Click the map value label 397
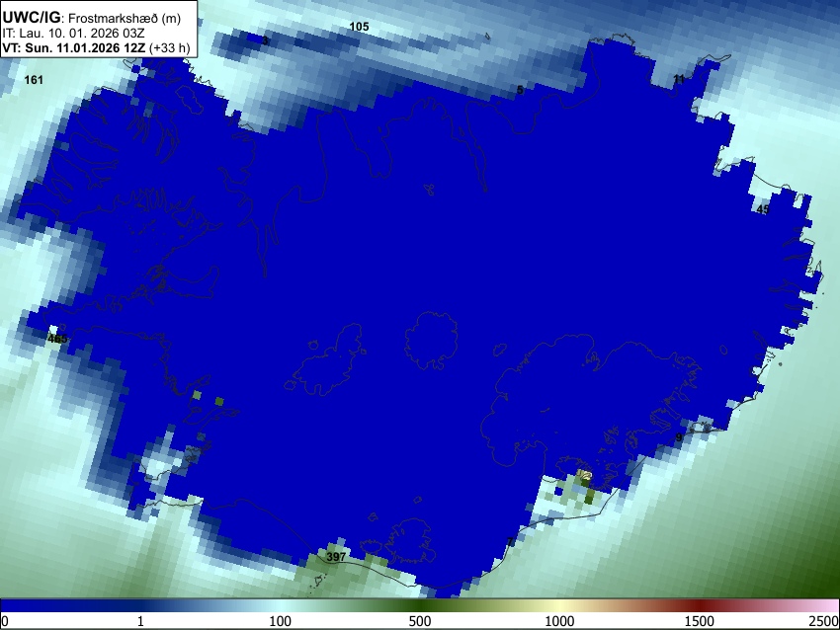 coord(336,557)
